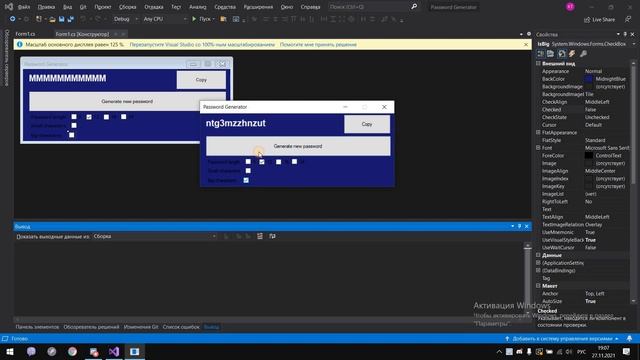Switch to the Обозреватель решений tab
This screenshot has height=360, width=640.
point(91,327)
